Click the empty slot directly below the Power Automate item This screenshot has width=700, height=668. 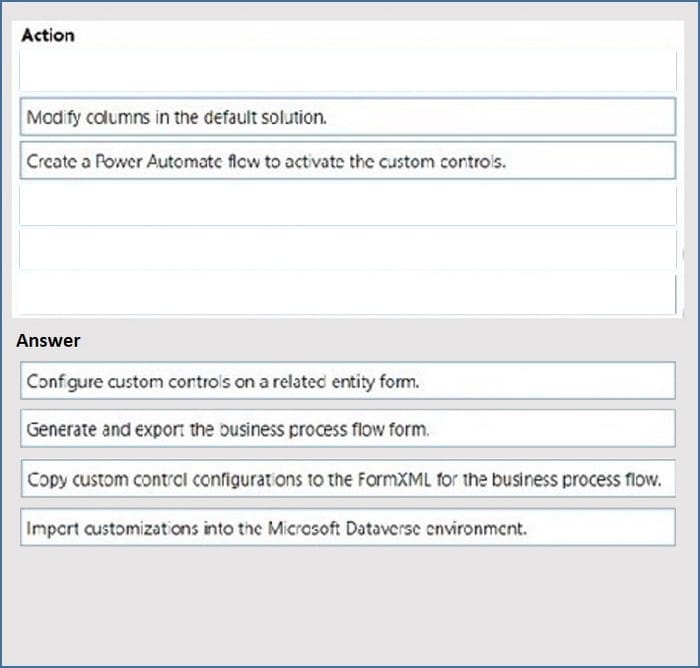pos(347,205)
